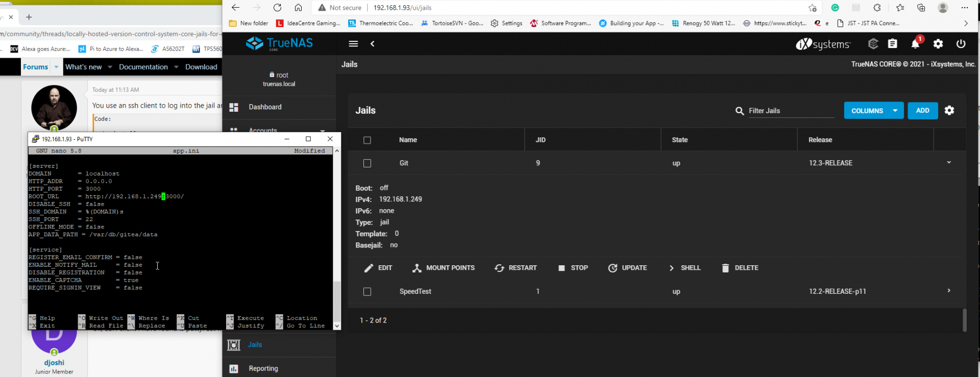Viewport: 980px width, 377px height.
Task: Click browser back arrow
Action: [x=235, y=8]
